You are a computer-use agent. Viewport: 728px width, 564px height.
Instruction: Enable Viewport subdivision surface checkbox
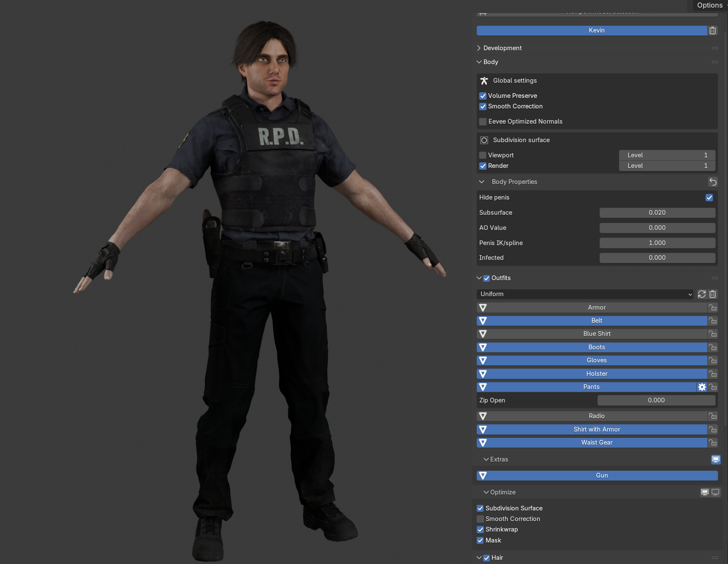coord(483,155)
